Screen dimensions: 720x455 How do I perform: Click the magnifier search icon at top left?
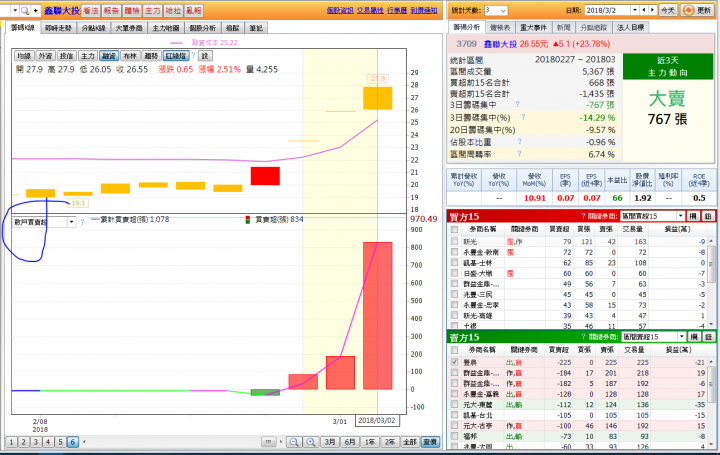pos(25,11)
